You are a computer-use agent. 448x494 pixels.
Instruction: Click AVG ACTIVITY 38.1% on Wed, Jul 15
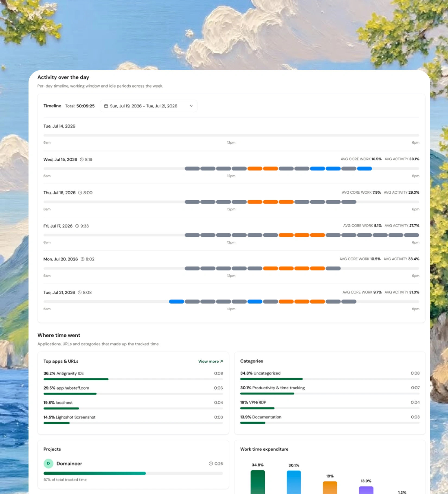[402, 159]
